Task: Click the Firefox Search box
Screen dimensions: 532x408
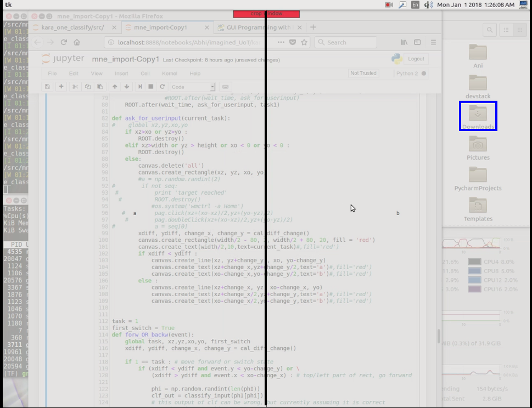Action: 346,42
